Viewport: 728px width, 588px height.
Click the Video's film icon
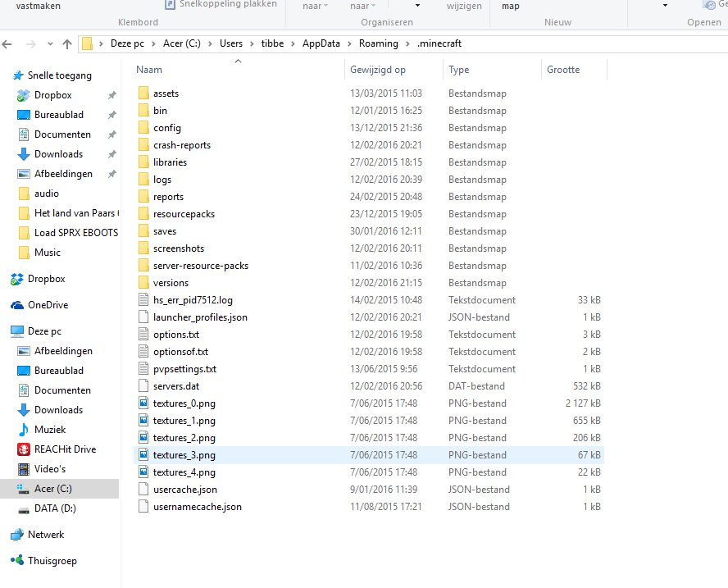point(23,469)
